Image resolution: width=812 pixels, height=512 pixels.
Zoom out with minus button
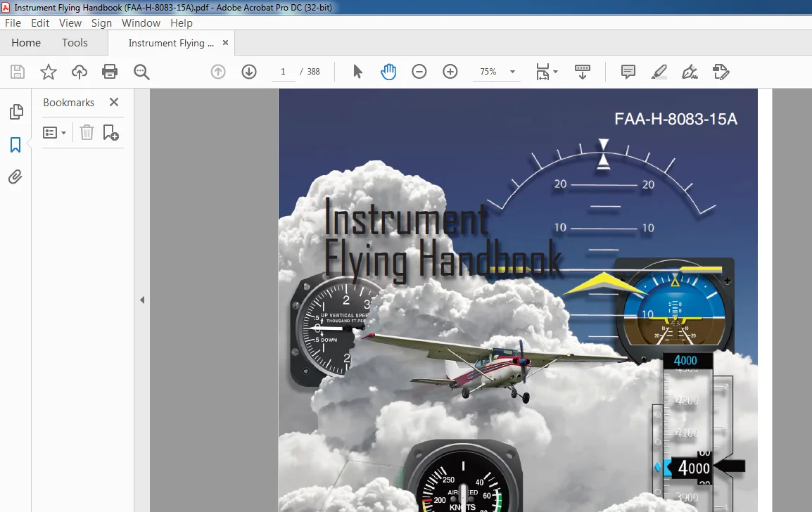(x=419, y=72)
